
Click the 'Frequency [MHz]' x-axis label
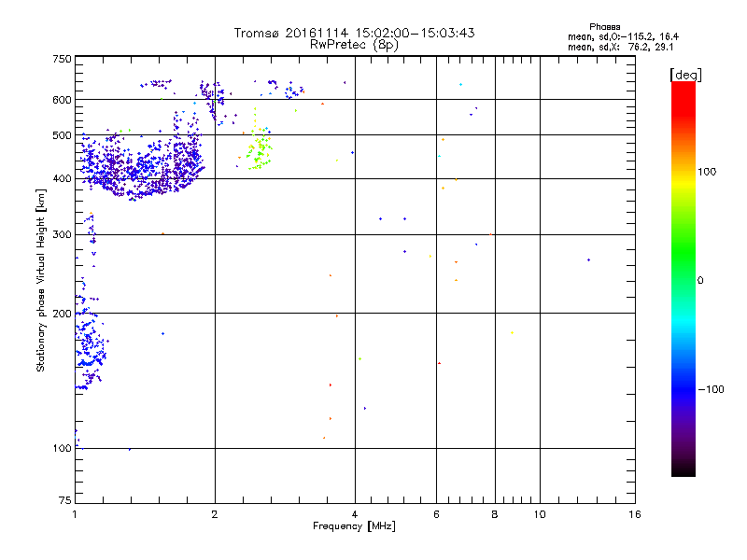click(354, 526)
